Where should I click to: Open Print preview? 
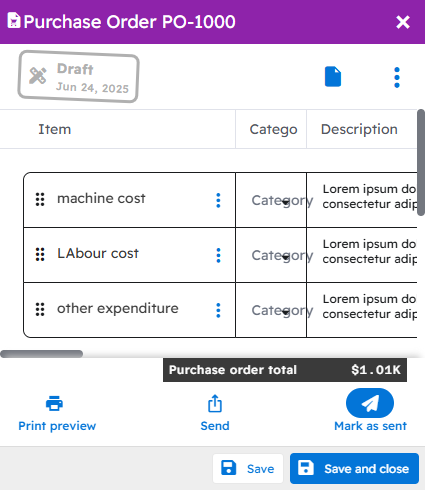click(x=57, y=413)
